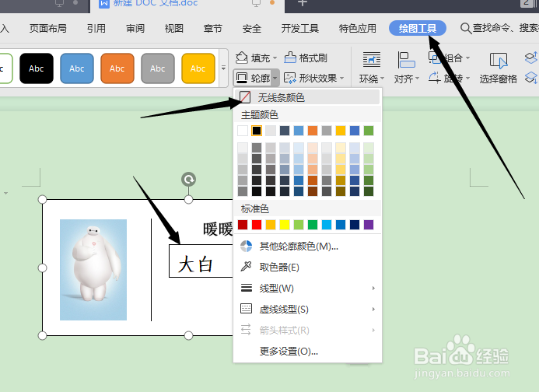The height and width of the screenshot is (392, 539).
Task: Click the Format Painter (格式刷) icon
Action: pyautogui.click(x=290, y=58)
